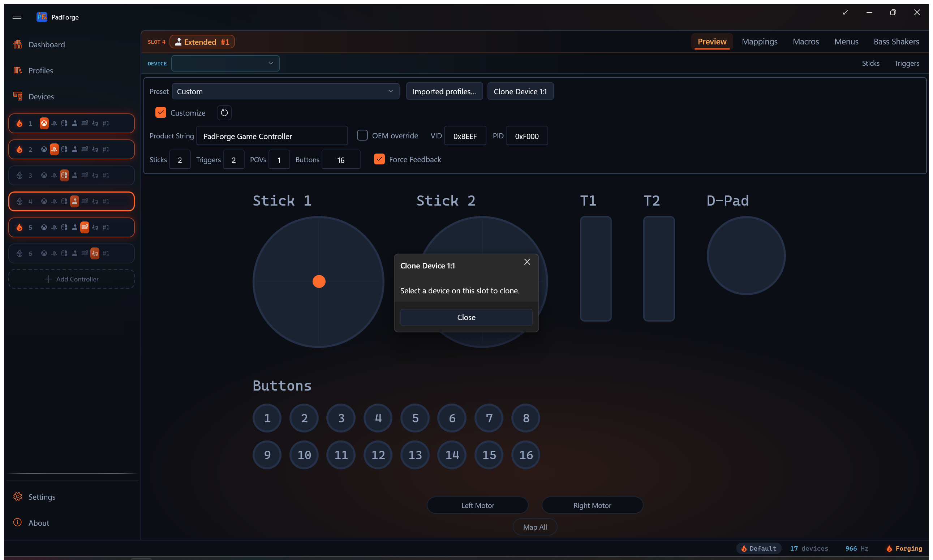
Task: Toggle the flame power icon for slot 2
Action: [20, 149]
